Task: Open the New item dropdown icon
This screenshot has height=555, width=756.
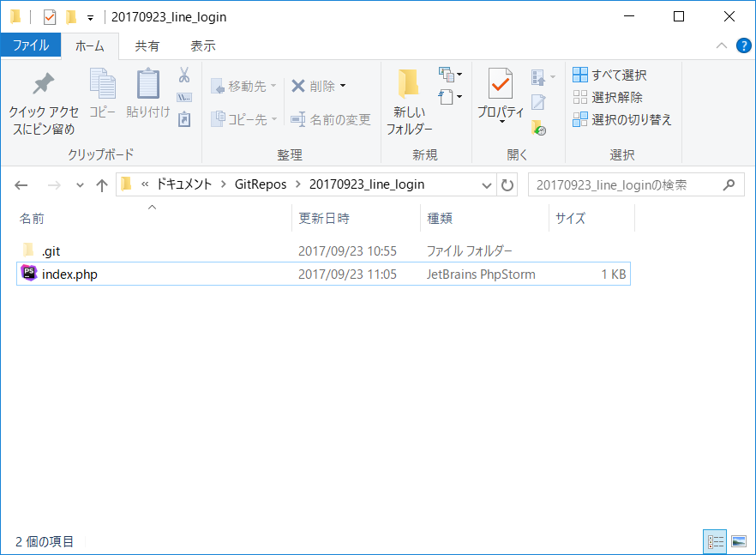Action: tap(450, 75)
